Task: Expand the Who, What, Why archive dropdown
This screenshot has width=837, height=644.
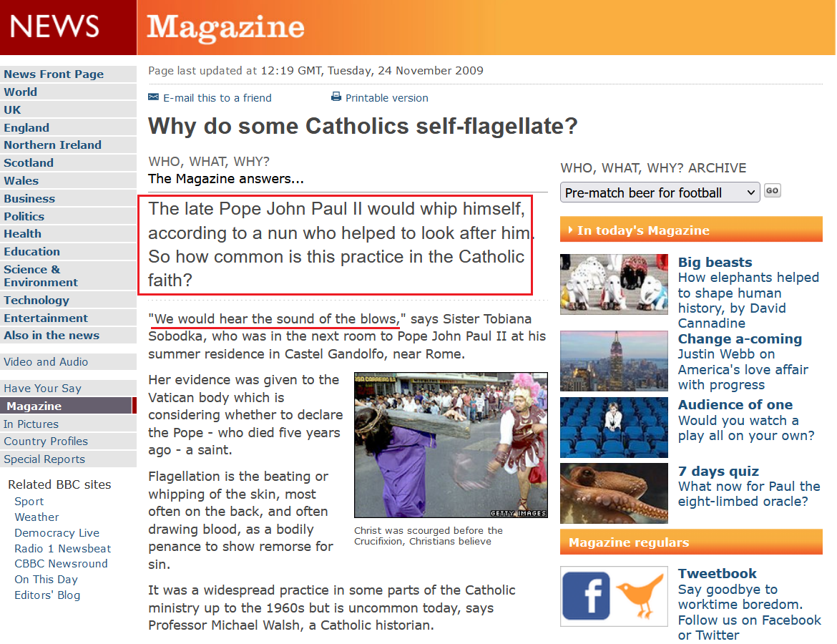Action: [660, 192]
